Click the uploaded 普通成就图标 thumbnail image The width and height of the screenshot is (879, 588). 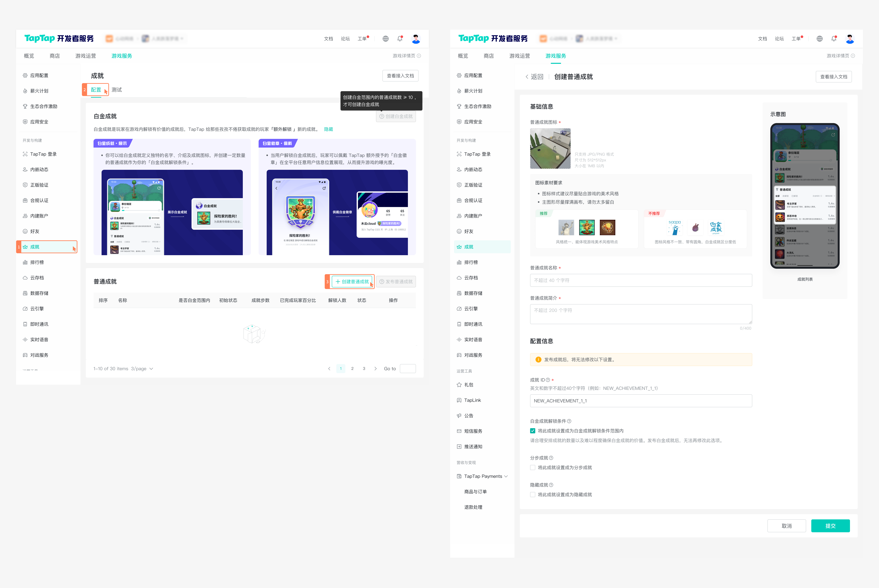click(550, 149)
